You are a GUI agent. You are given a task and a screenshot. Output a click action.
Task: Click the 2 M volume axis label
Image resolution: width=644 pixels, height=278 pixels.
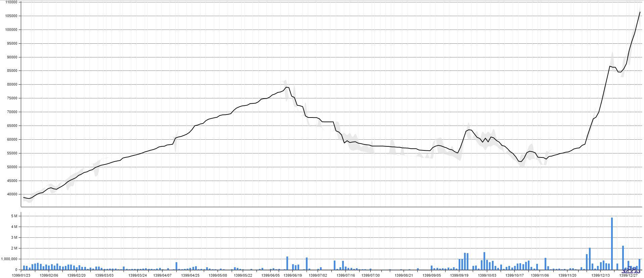pos(14,248)
